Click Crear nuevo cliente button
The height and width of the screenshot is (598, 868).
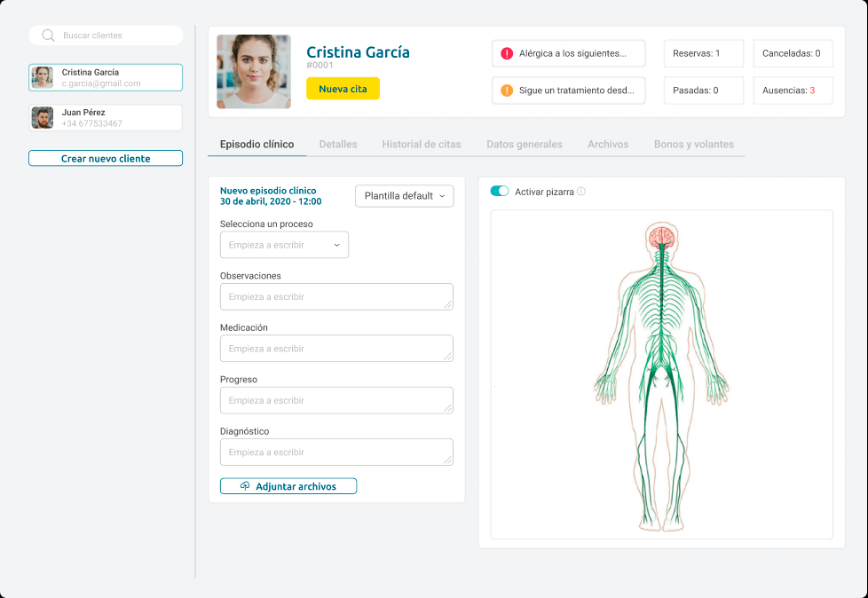[x=106, y=159]
